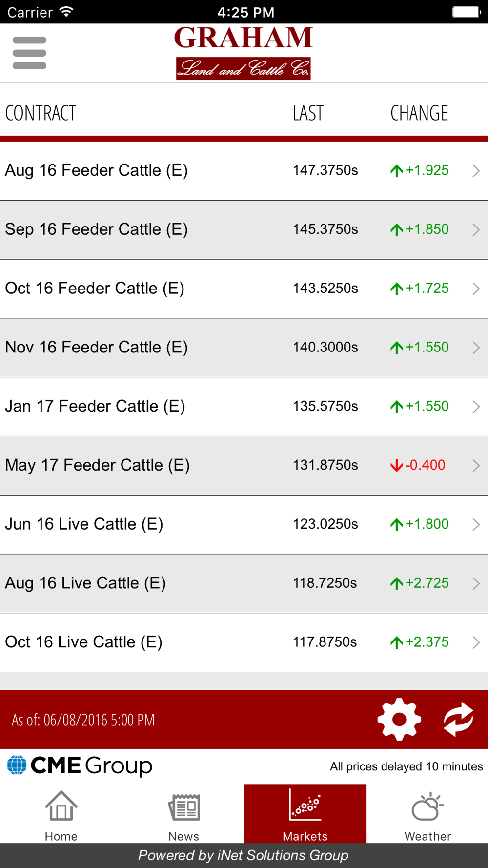Tap the CHANGE column header
Screen dimensions: 488x868
click(x=419, y=113)
